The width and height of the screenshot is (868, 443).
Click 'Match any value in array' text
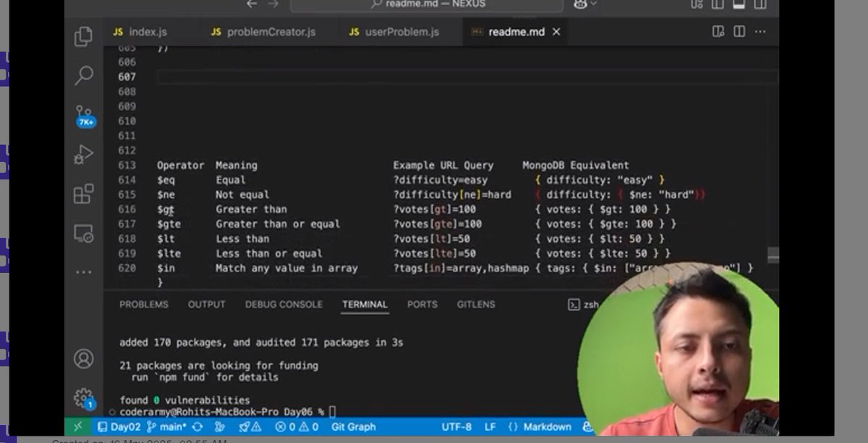[x=286, y=268]
